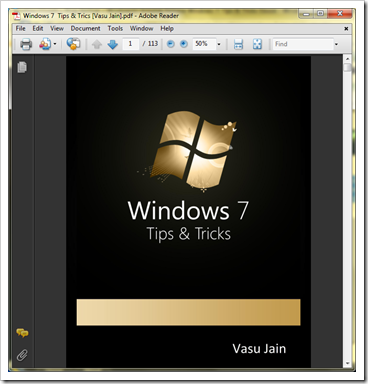
Task: Click the vertical scrollbar thumb
Action: (347, 67)
